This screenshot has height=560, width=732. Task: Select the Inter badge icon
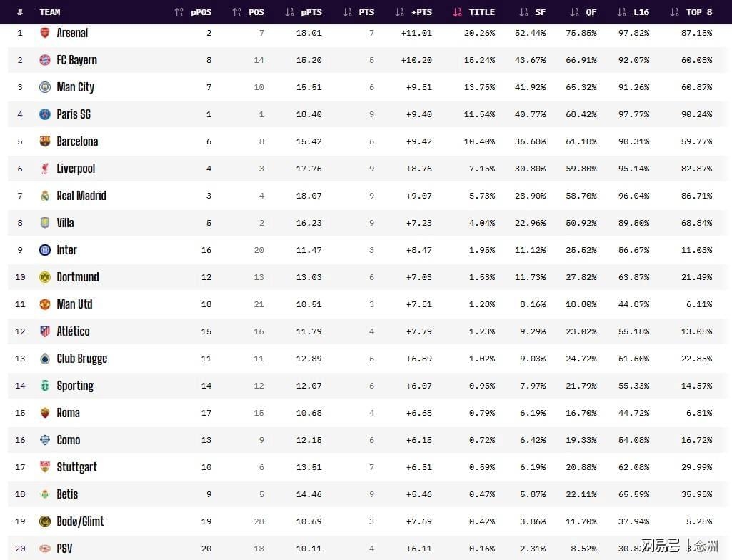(x=45, y=250)
